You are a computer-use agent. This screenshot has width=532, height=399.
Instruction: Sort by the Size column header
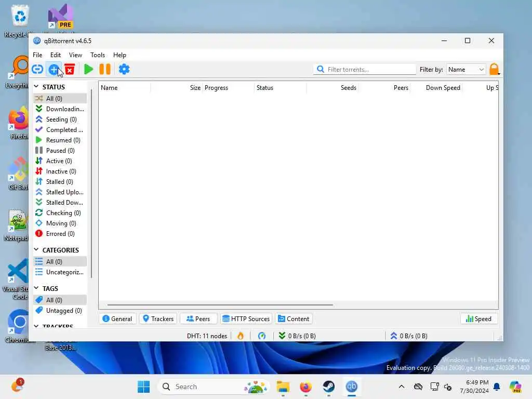pos(177,88)
